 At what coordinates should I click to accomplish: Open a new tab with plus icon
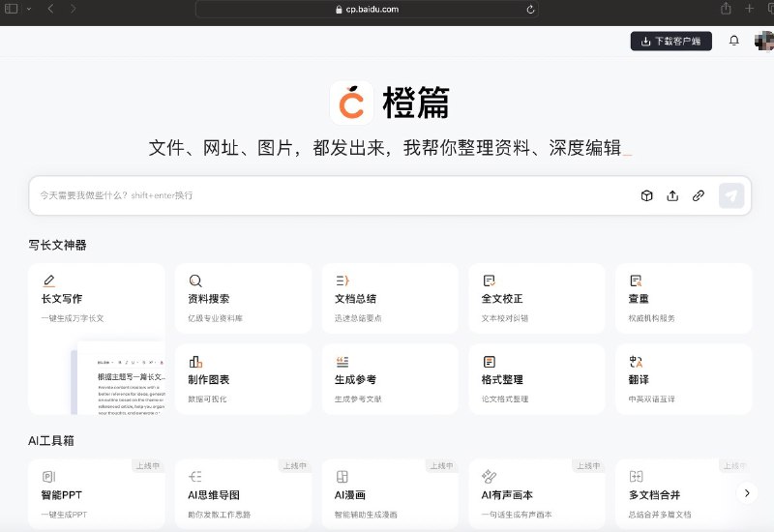click(x=749, y=9)
